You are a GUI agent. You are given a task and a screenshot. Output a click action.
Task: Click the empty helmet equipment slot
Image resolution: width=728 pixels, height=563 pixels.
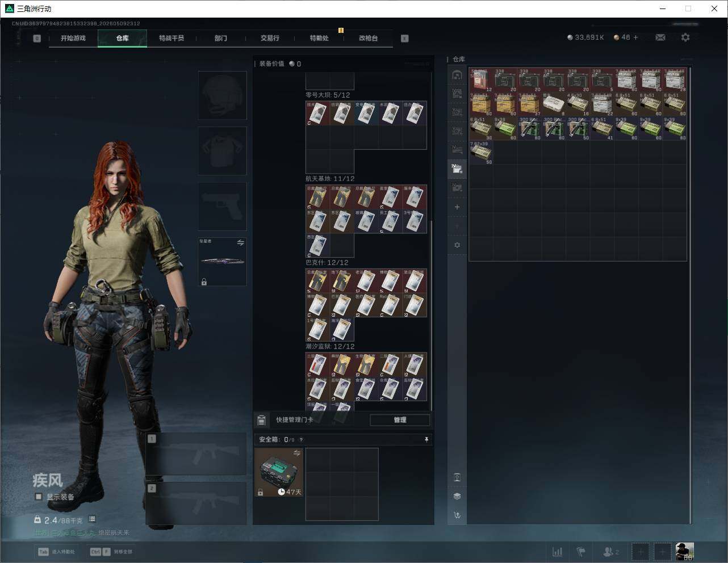click(x=222, y=95)
